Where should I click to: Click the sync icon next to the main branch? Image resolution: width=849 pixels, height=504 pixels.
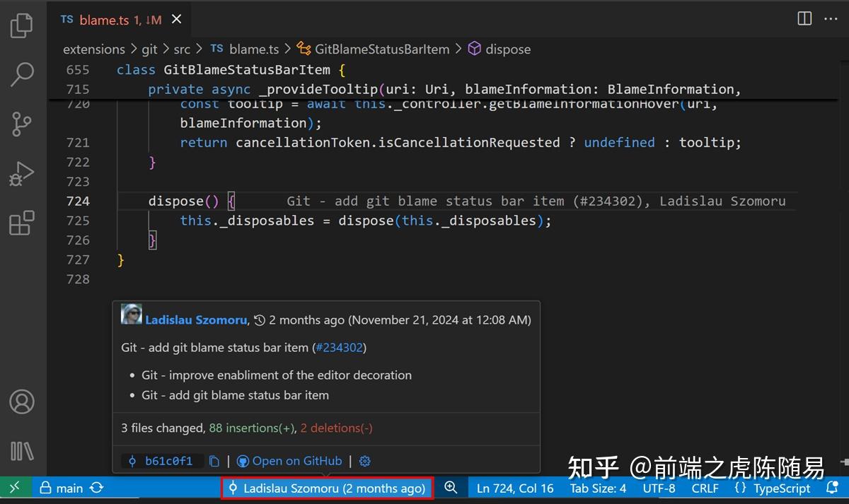(96, 488)
